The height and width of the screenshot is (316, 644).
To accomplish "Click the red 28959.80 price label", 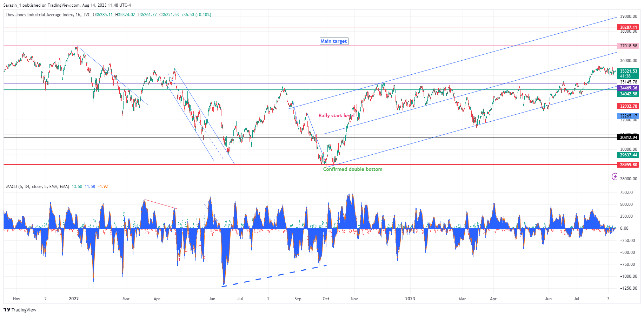I will [628, 165].
